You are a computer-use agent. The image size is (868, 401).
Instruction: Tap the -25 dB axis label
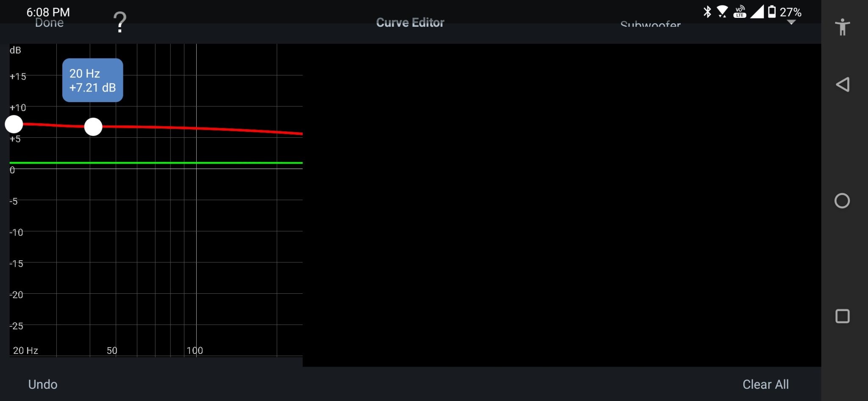tap(17, 326)
